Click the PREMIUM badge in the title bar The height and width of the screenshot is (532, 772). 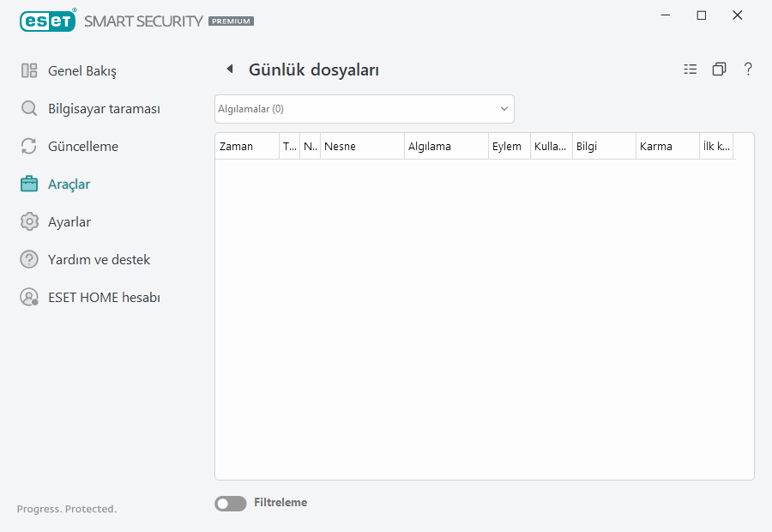pyautogui.click(x=230, y=21)
